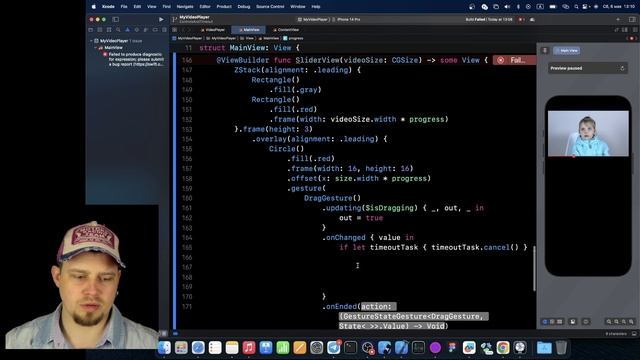
Task: Click the source control branch icon beside project name
Action: tap(175, 19)
